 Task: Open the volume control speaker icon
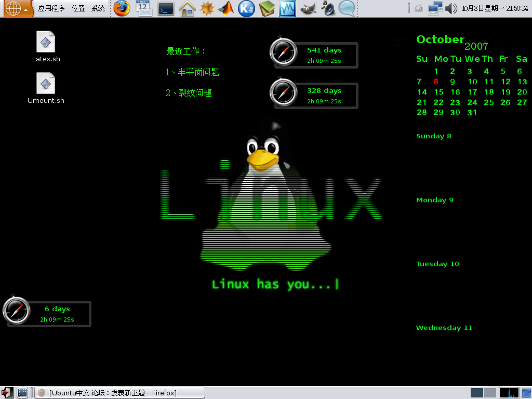pos(451,8)
